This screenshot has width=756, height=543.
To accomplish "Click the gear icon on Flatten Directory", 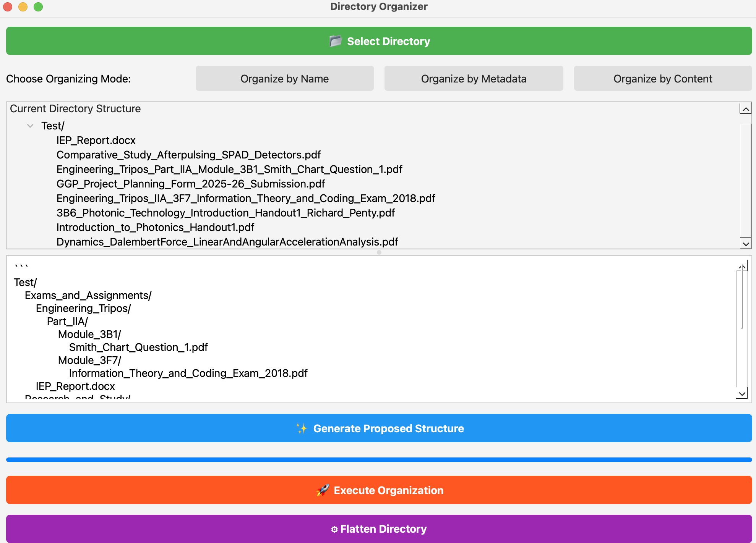I will (x=334, y=529).
